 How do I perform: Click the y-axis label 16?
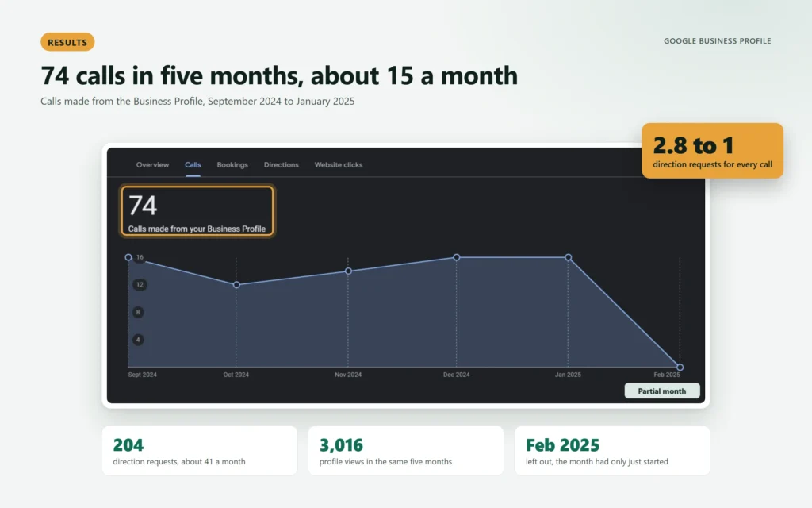pos(140,257)
